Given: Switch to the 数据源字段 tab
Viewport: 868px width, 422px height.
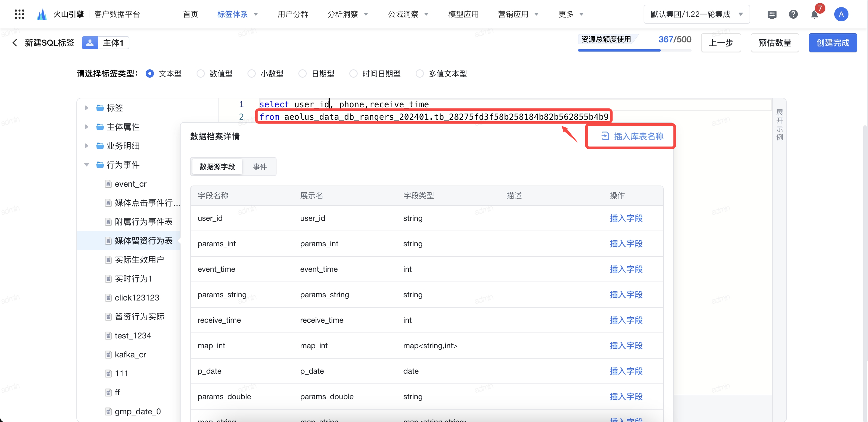Looking at the screenshot, I should point(217,167).
